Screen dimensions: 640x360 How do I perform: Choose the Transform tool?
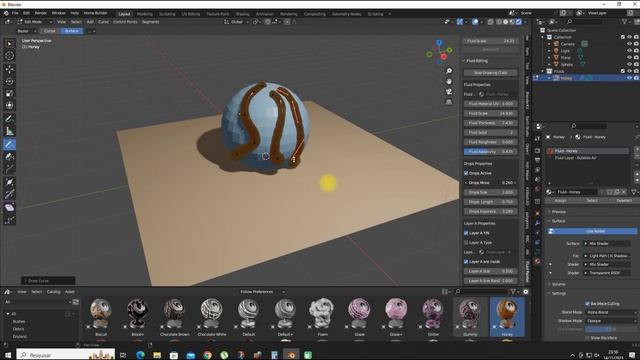(x=9, y=106)
